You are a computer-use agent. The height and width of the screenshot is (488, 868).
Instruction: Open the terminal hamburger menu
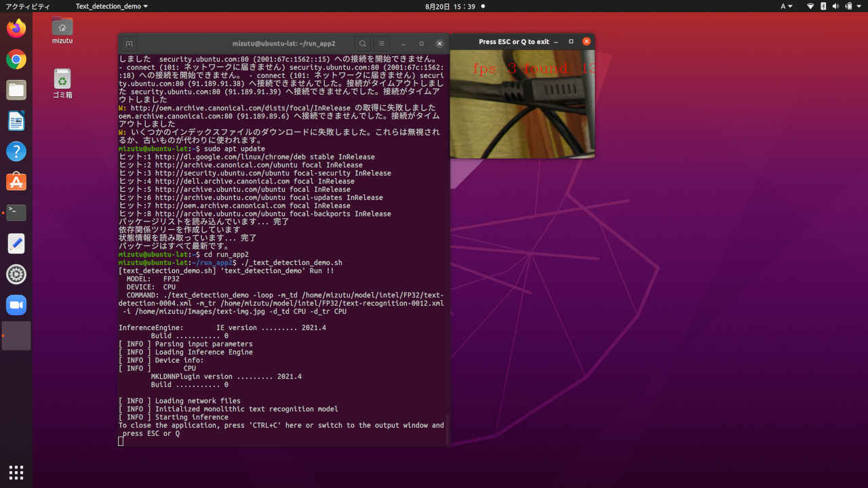(382, 43)
